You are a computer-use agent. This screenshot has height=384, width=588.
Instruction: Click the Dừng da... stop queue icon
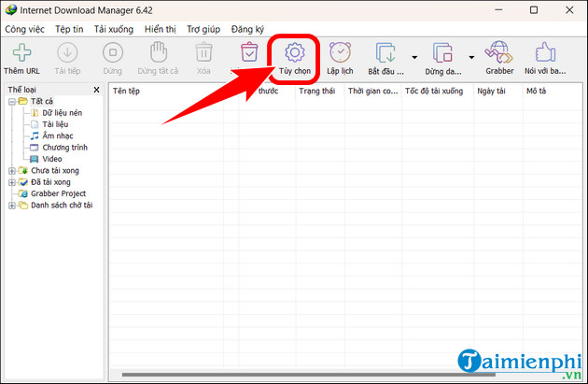pyautogui.click(x=443, y=52)
